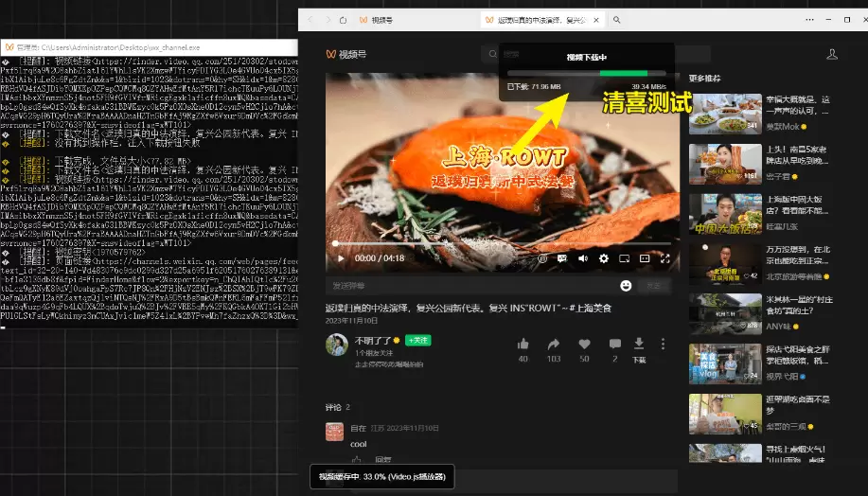Follow the author with green +关注 button
Viewport: 868px width, 496px height.
pos(418,341)
